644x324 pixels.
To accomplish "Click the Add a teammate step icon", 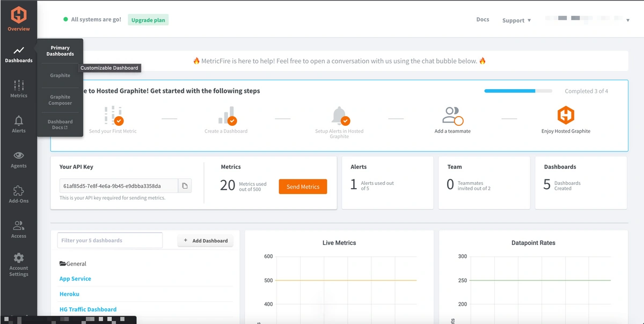I will [x=452, y=116].
